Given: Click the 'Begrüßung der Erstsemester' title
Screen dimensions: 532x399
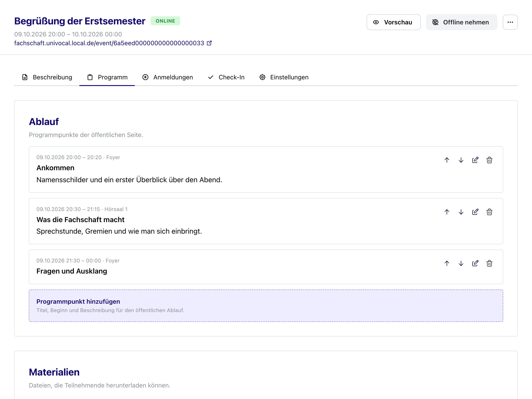Looking at the screenshot, I should [80, 21].
